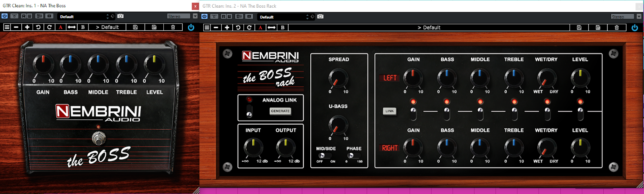
Task: Toggle plugin power in The Boss host bar
Action: click(x=4, y=16)
